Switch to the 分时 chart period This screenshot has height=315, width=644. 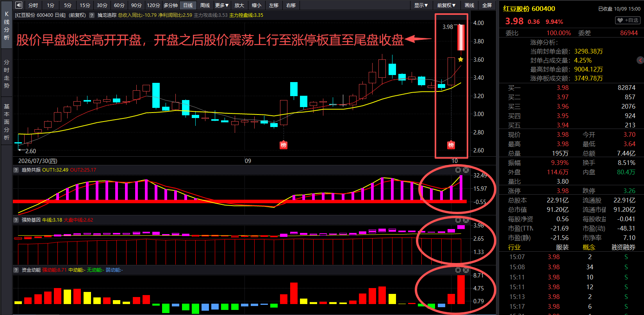(33, 5)
